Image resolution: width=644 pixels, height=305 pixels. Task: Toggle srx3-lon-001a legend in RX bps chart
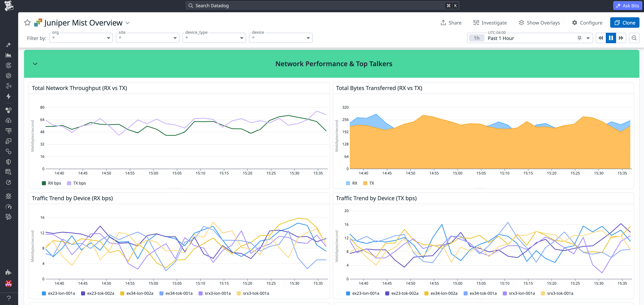(215, 293)
